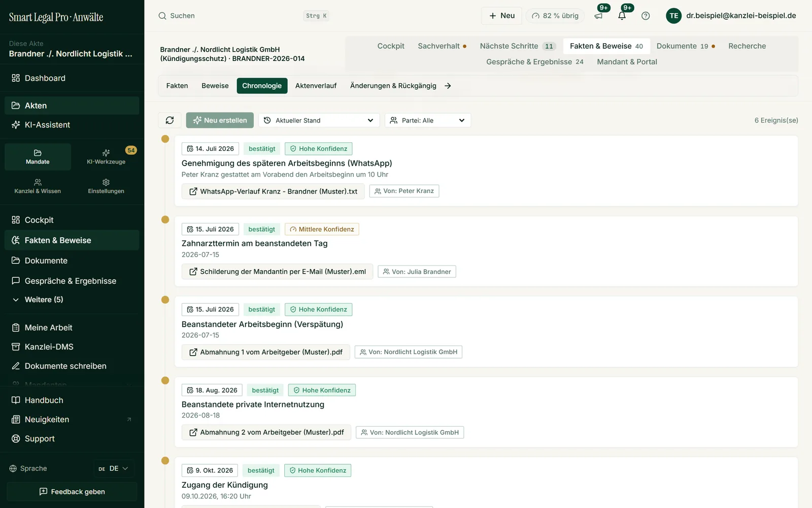Open Dashboard in the sidebar
Viewport: 812px width, 508px height.
tap(72, 78)
